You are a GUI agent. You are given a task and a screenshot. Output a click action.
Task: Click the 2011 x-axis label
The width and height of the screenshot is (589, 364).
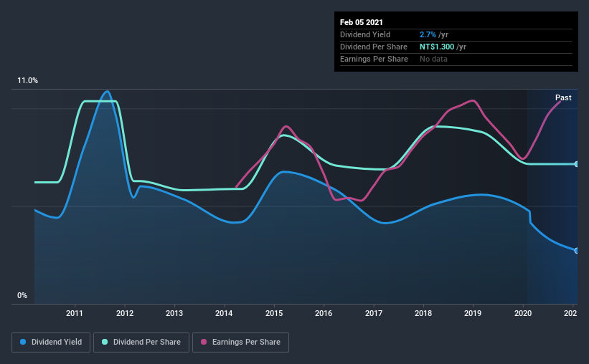[x=75, y=313]
